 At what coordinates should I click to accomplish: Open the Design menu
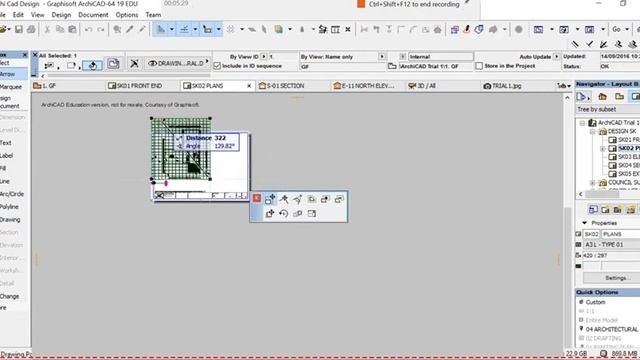[x=61, y=15]
